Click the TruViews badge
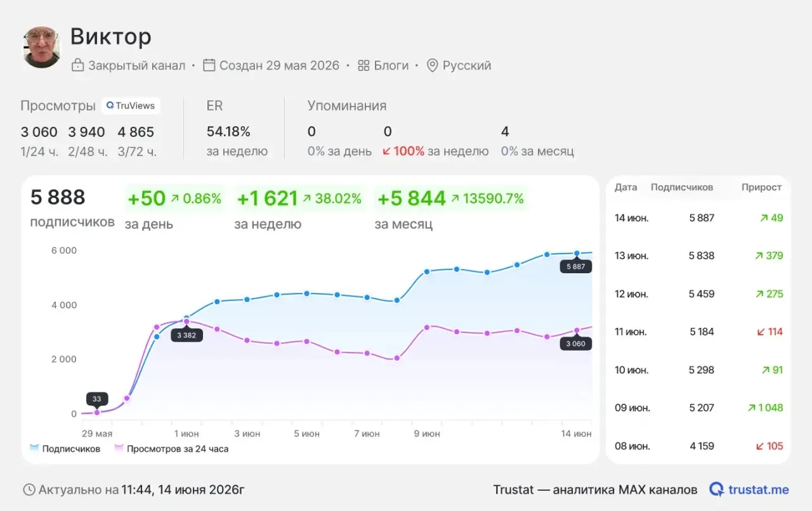The image size is (812, 511). click(x=131, y=106)
